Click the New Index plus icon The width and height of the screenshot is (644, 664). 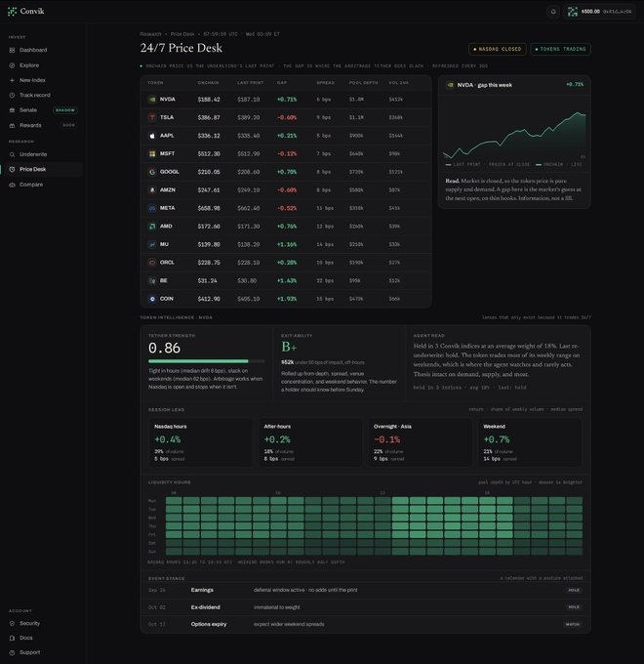(x=12, y=80)
